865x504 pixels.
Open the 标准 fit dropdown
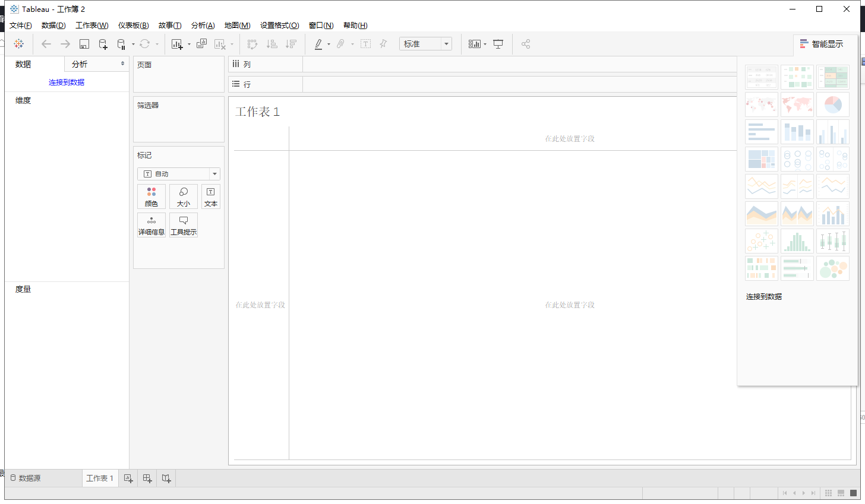[x=446, y=44]
